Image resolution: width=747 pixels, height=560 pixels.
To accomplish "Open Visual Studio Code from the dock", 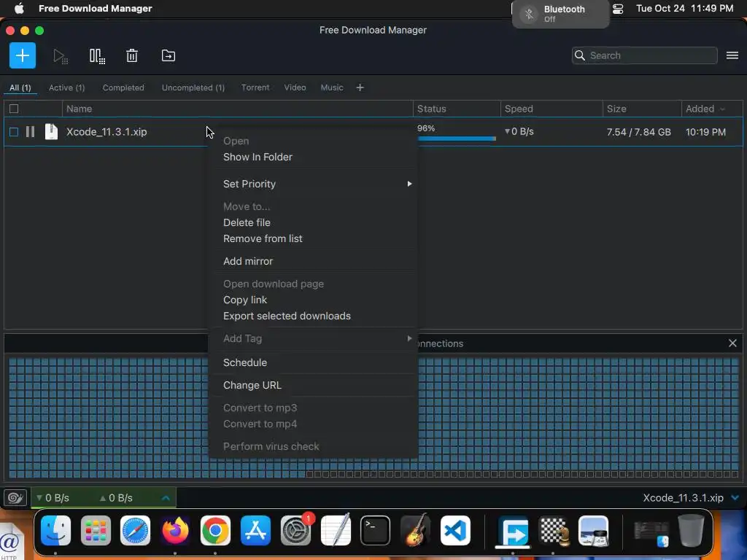I will coord(455,531).
